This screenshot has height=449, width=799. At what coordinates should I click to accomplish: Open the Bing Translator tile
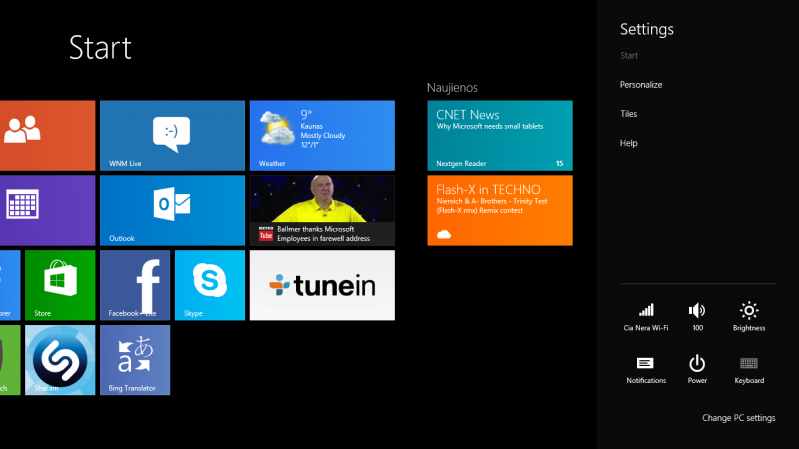coord(134,359)
